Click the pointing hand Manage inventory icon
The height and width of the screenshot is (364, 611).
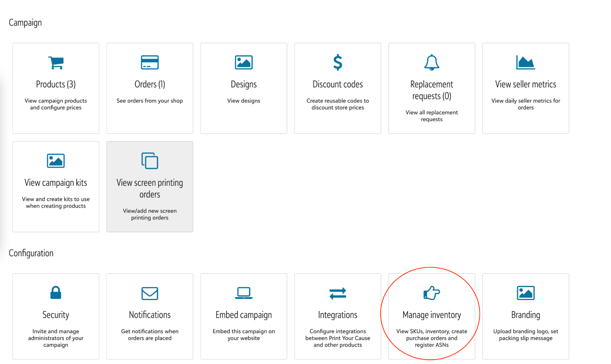(x=431, y=293)
